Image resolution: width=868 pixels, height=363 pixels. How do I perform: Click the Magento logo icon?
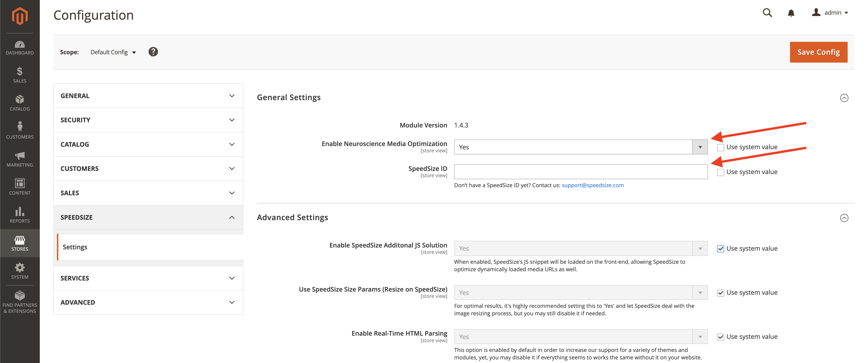pyautogui.click(x=19, y=16)
